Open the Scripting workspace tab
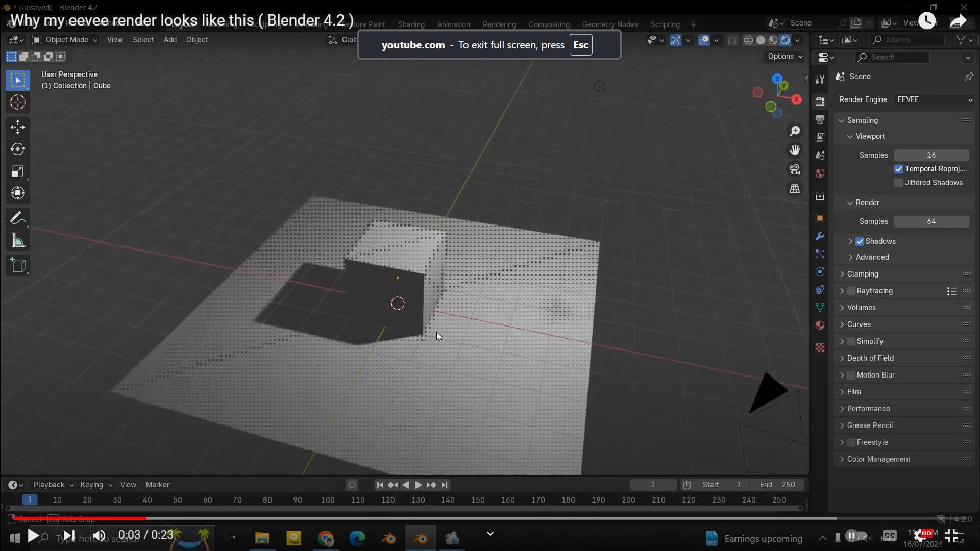The image size is (980, 551). [x=665, y=24]
